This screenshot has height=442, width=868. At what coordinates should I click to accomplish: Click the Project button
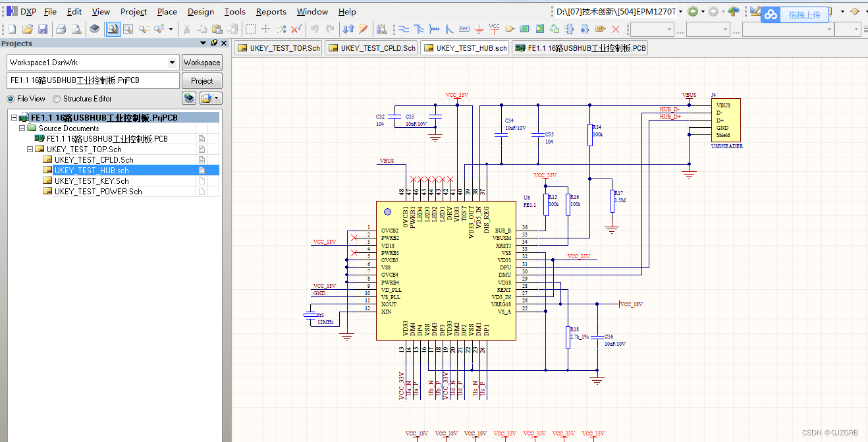point(202,80)
